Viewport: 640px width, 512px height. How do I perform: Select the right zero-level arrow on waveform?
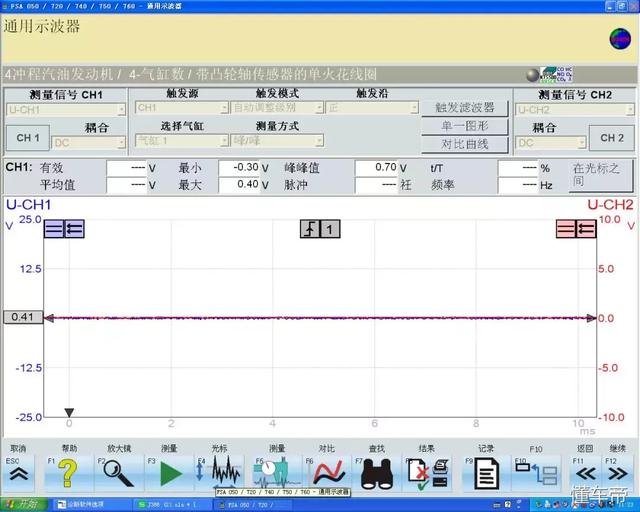(591, 318)
